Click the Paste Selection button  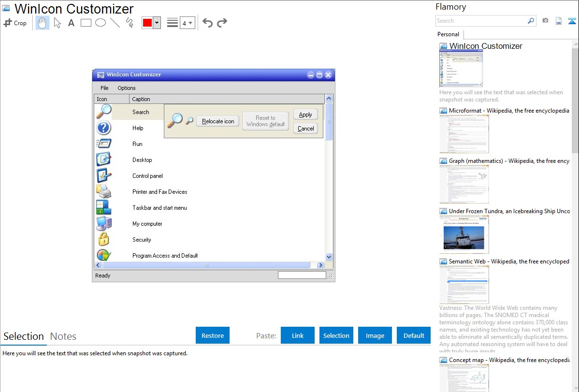click(336, 335)
